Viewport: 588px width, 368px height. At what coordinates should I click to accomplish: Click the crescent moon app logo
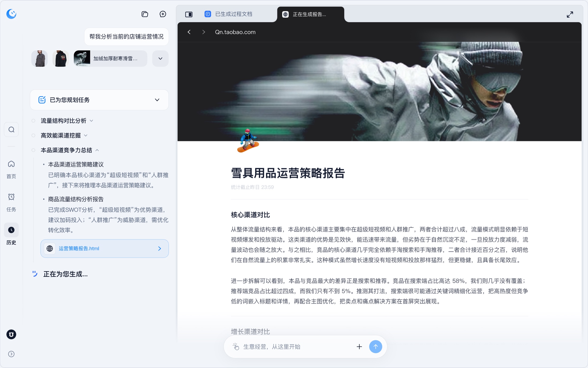coord(11,14)
